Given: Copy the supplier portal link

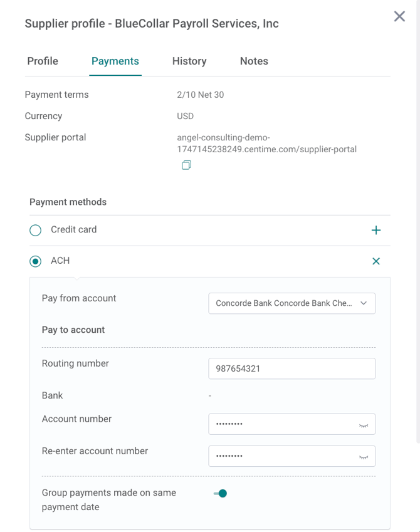Looking at the screenshot, I should coord(186,165).
